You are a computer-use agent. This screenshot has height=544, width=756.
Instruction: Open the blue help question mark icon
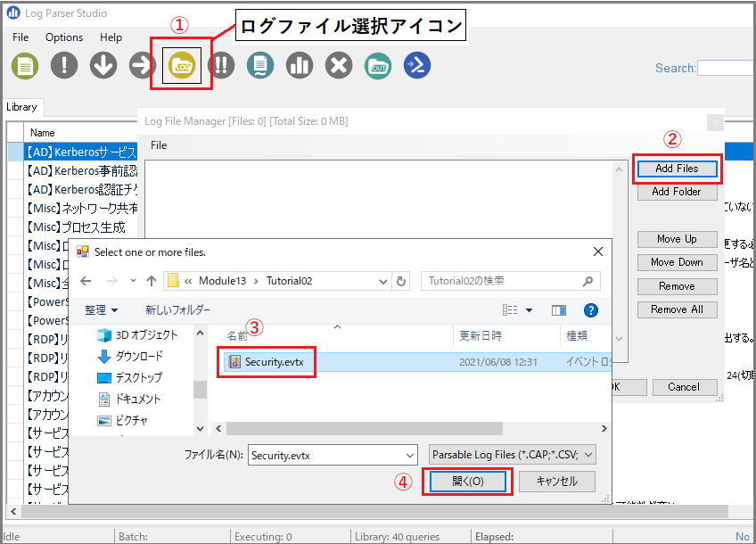click(x=590, y=310)
